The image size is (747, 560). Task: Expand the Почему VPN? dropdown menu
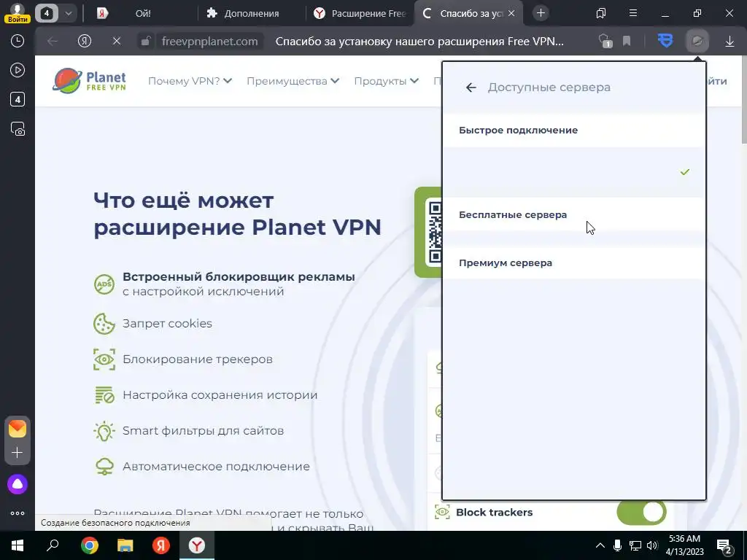pyautogui.click(x=190, y=81)
